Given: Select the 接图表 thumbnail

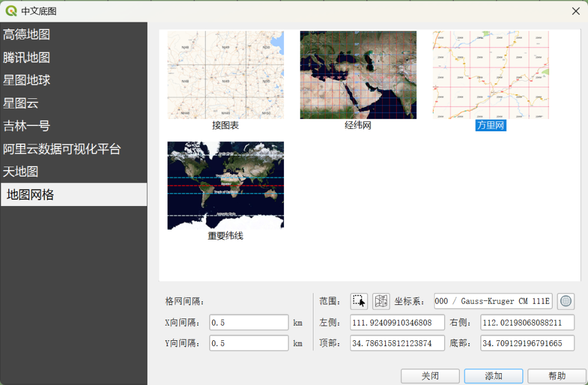Looking at the screenshot, I should pyautogui.click(x=225, y=75).
